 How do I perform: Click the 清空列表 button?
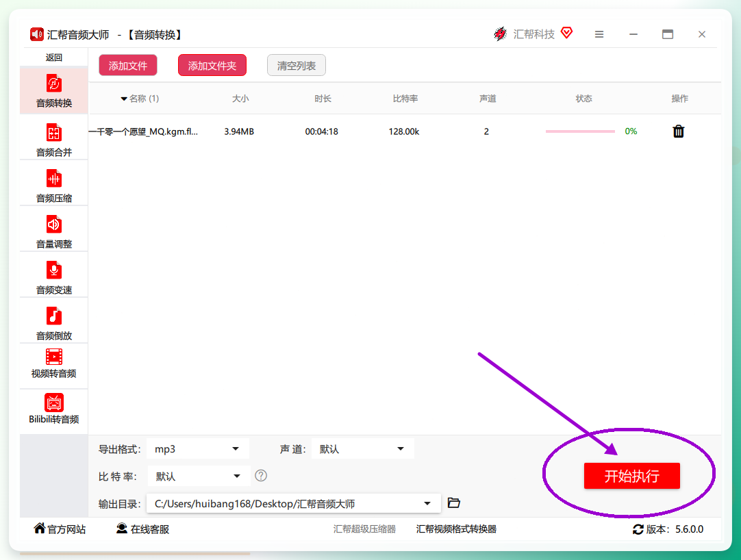297,66
